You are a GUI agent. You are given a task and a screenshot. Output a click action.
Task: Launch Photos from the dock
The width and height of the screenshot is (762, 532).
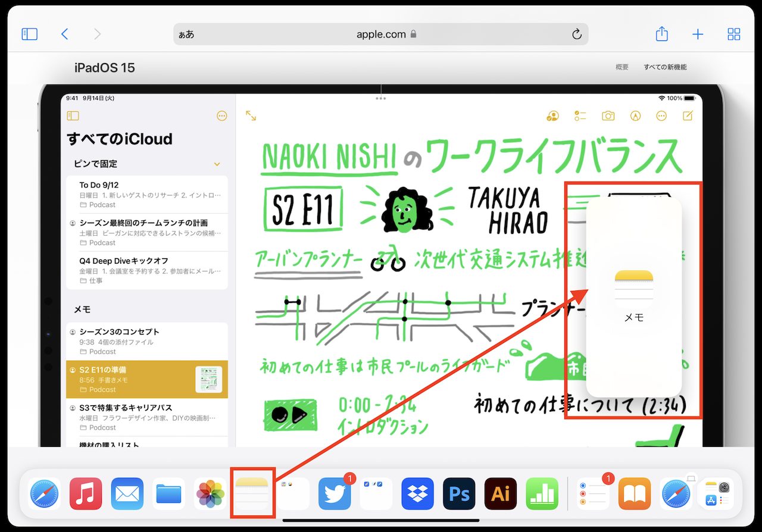point(210,494)
